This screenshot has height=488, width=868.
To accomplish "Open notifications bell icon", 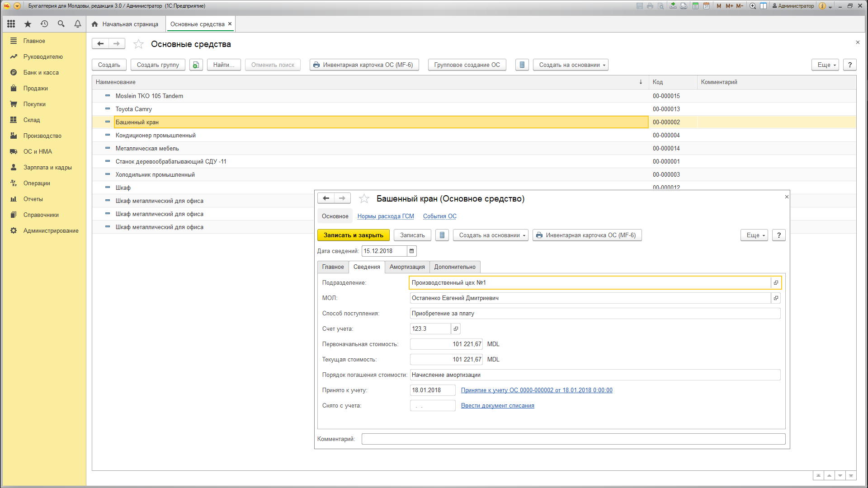I will 78,24.
